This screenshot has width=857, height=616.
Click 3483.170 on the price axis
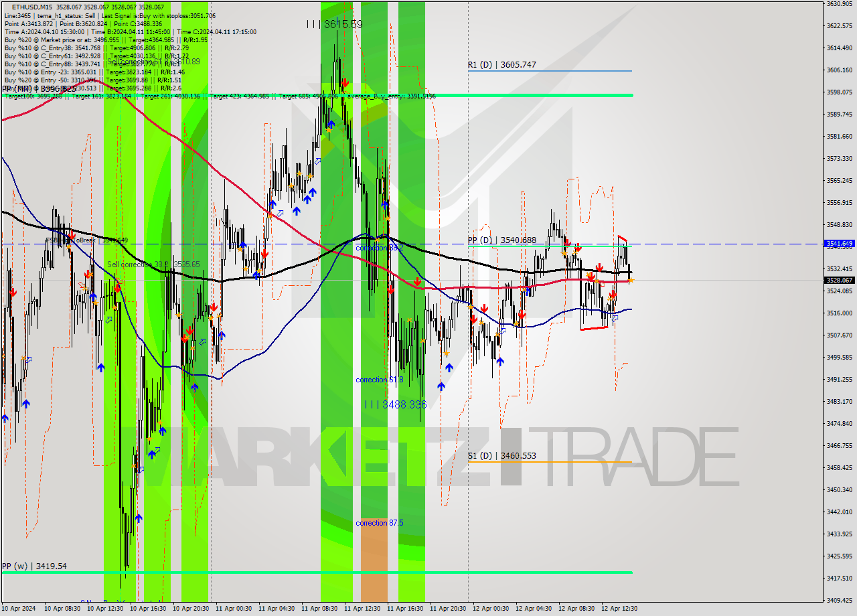840,401
